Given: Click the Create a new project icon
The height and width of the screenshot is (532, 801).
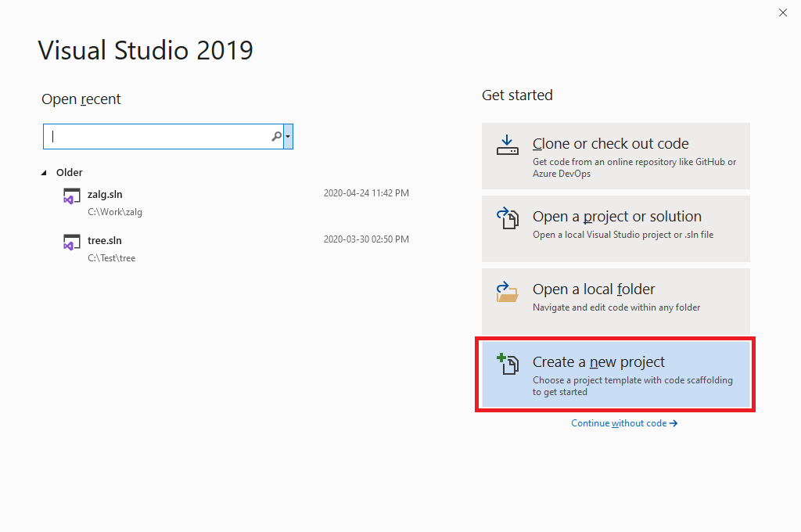Looking at the screenshot, I should click(x=508, y=364).
